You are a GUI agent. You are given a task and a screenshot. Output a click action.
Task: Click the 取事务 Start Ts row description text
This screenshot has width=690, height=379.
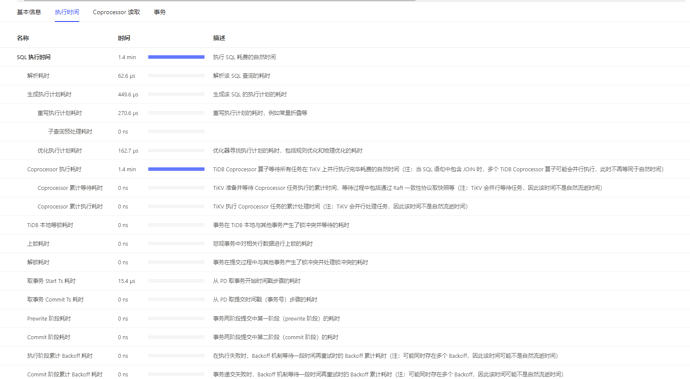point(257,281)
